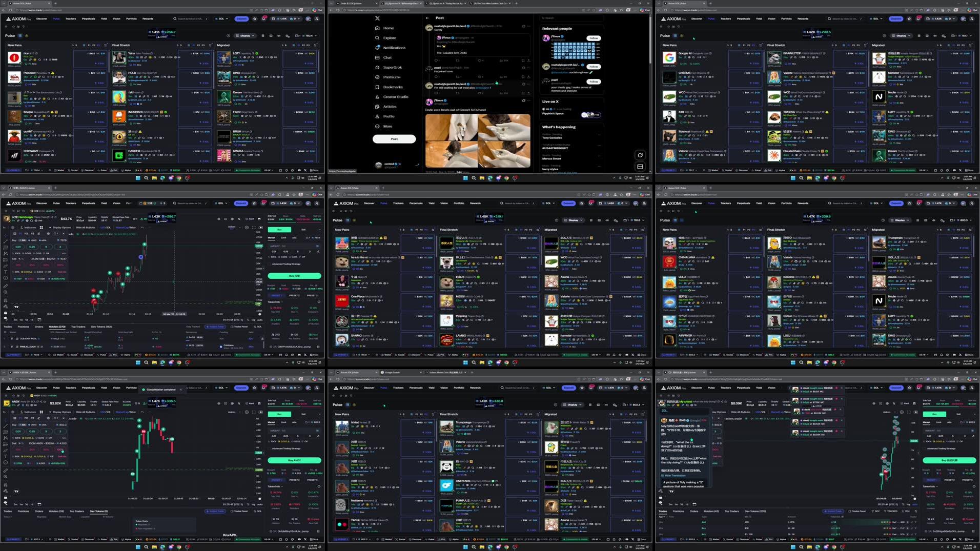
Task: Open SuperGrok from the X sidebar
Action: pyautogui.click(x=392, y=67)
